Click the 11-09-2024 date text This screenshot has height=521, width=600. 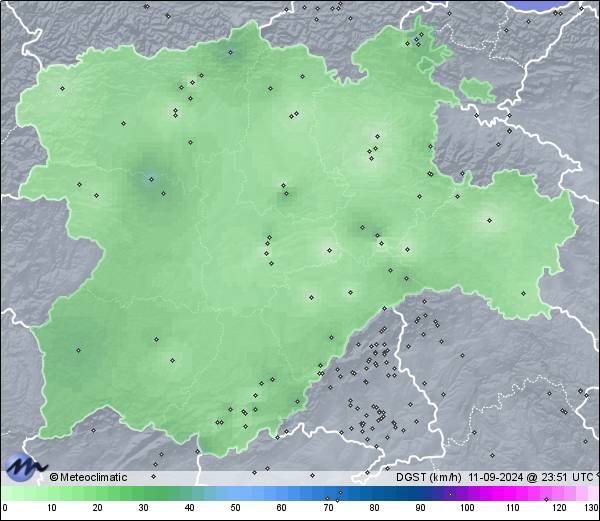pyautogui.click(x=496, y=477)
